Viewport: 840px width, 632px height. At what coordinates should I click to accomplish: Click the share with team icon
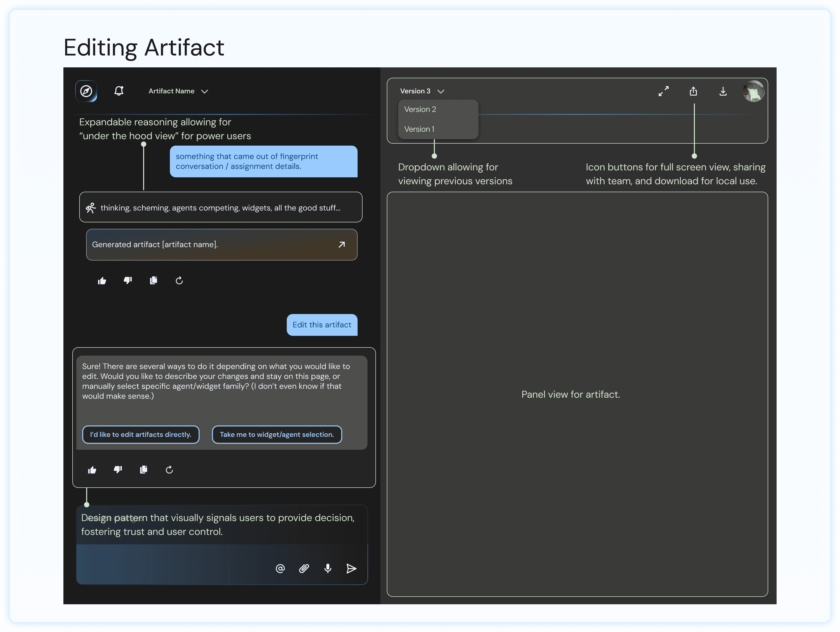(693, 91)
